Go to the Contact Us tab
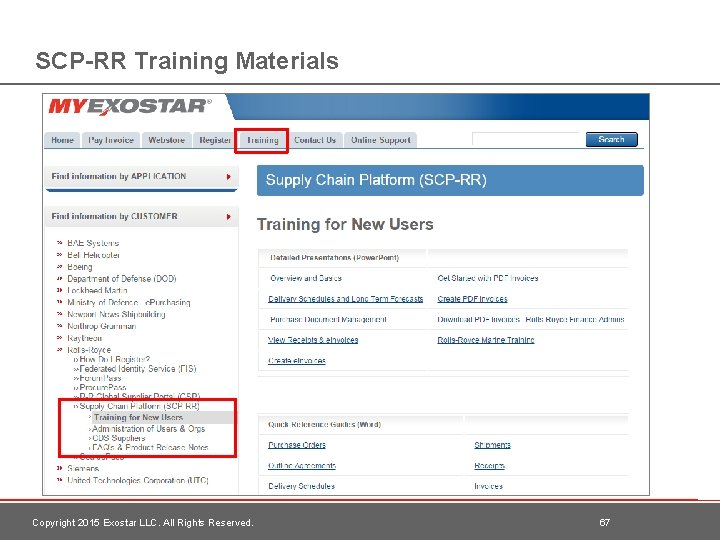720x540 pixels. coord(315,140)
